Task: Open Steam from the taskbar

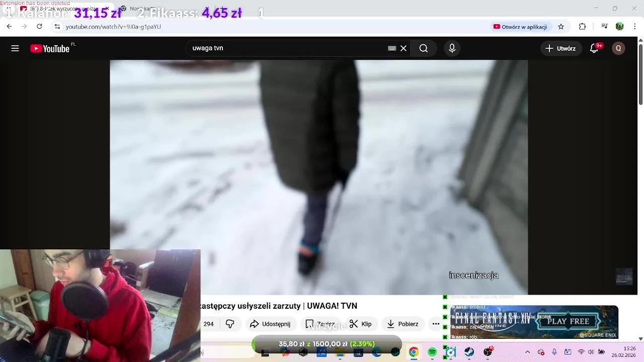Action: [469, 352]
